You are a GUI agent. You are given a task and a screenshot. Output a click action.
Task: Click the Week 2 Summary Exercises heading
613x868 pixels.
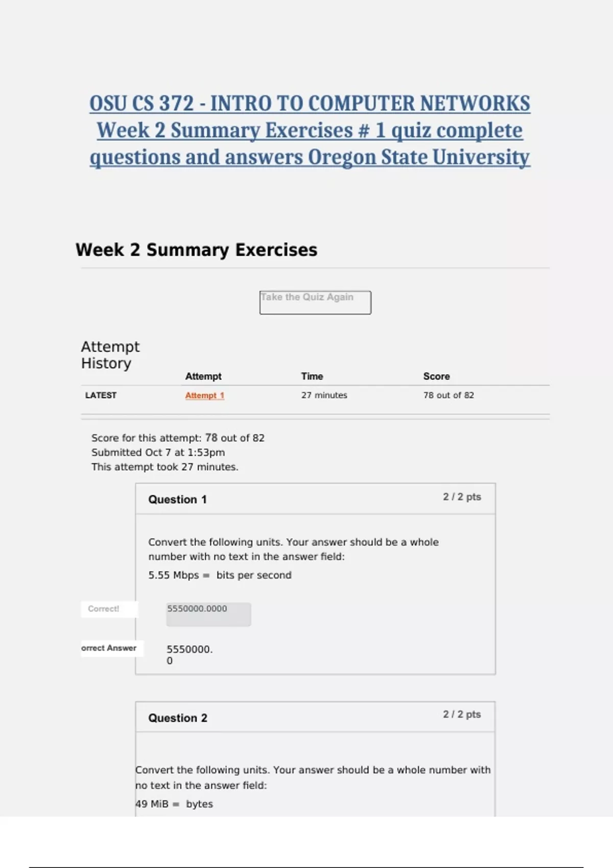[196, 250]
